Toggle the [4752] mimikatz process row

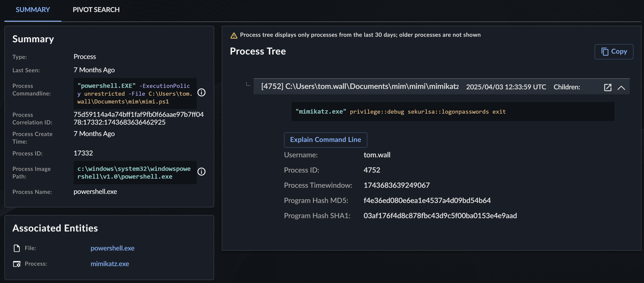pos(360,87)
